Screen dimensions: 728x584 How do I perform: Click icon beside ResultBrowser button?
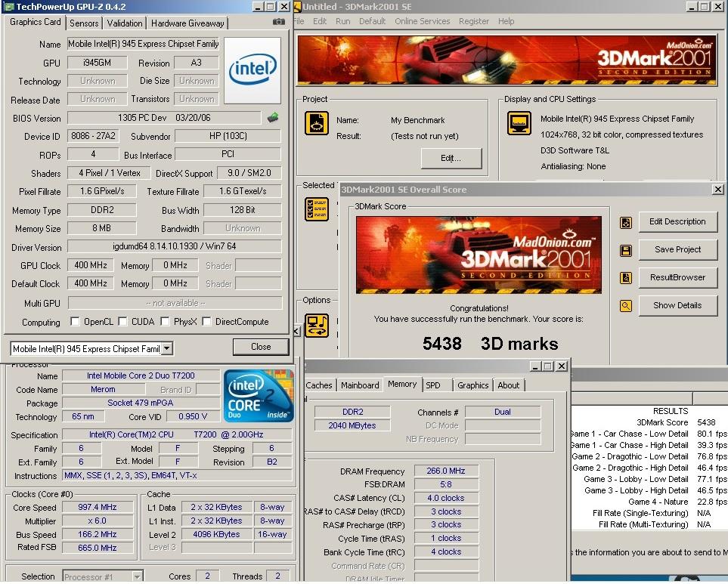click(x=626, y=278)
